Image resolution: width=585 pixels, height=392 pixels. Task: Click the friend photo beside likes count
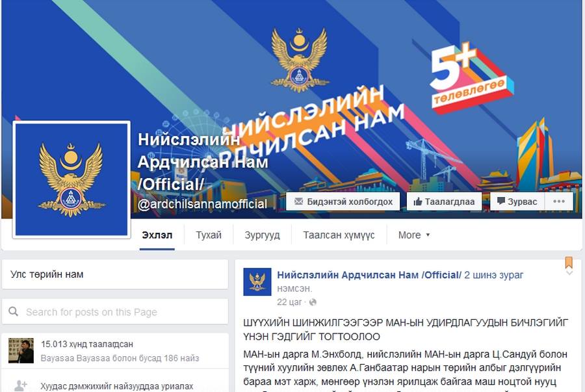[21, 350]
